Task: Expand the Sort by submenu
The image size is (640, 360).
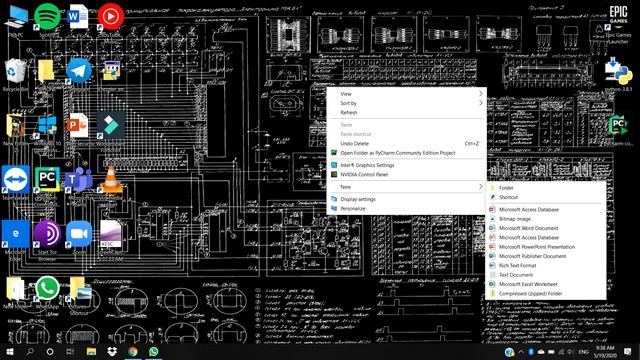Action: coord(406,103)
